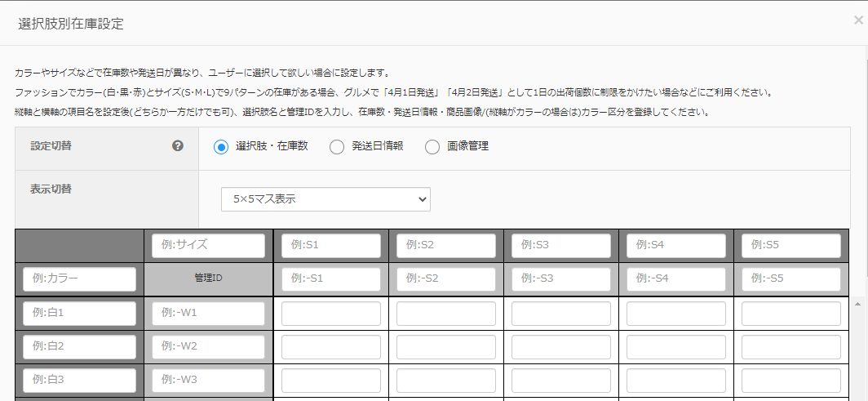
Task: Select the 画像管理 radio button
Action: pos(432,147)
